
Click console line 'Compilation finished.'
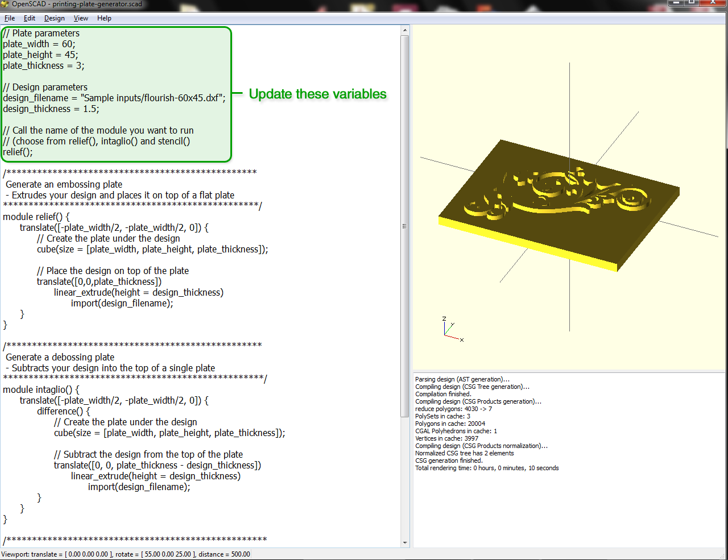[x=443, y=394]
